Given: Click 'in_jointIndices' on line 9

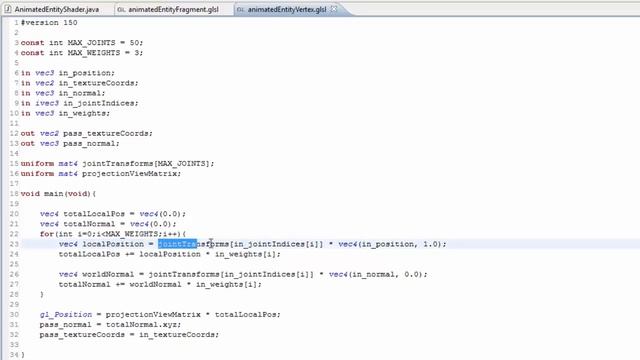Looking at the screenshot, I should point(99,103).
